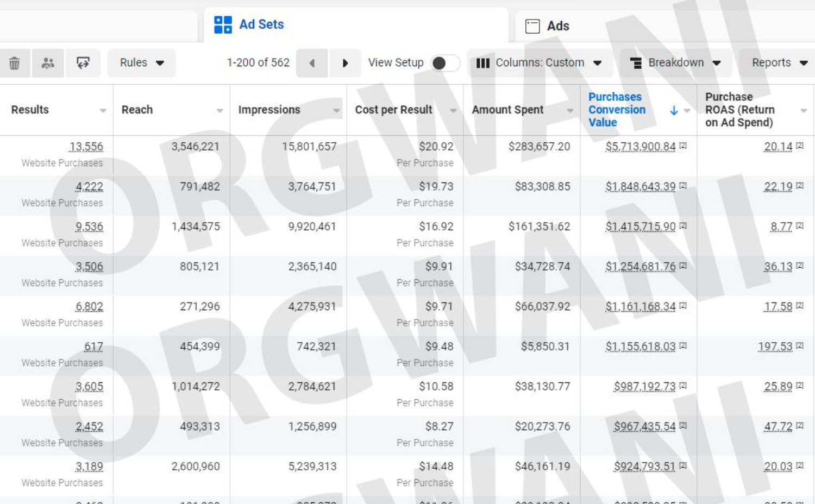Sort by the Cost per Result header
The height and width of the screenshot is (504, 815).
[x=393, y=110]
